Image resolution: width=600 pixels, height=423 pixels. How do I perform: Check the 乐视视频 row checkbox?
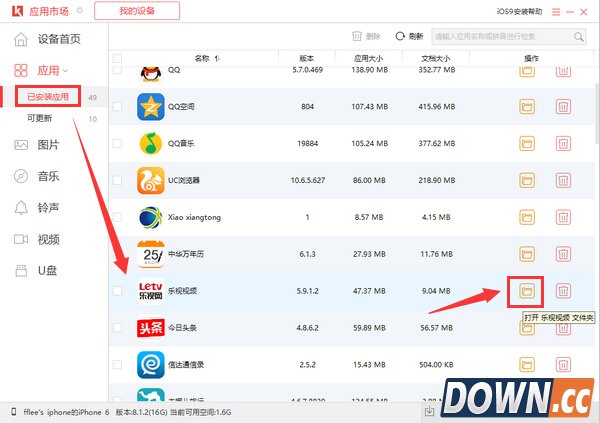(x=118, y=291)
